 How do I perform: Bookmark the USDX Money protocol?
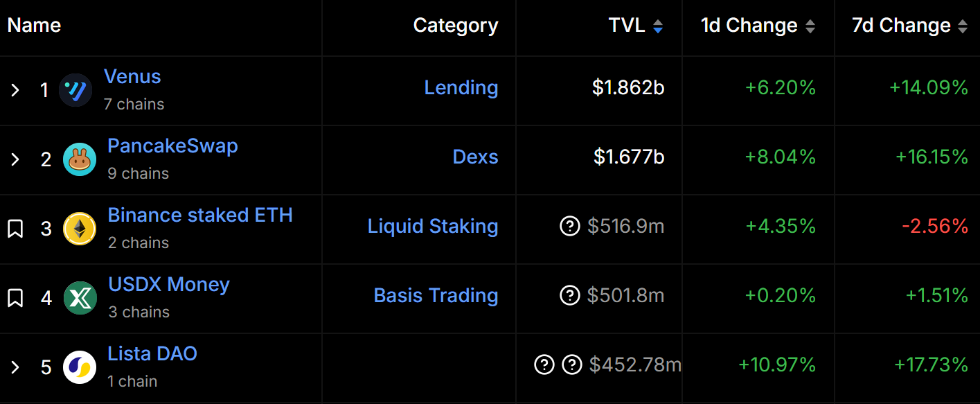(15, 297)
